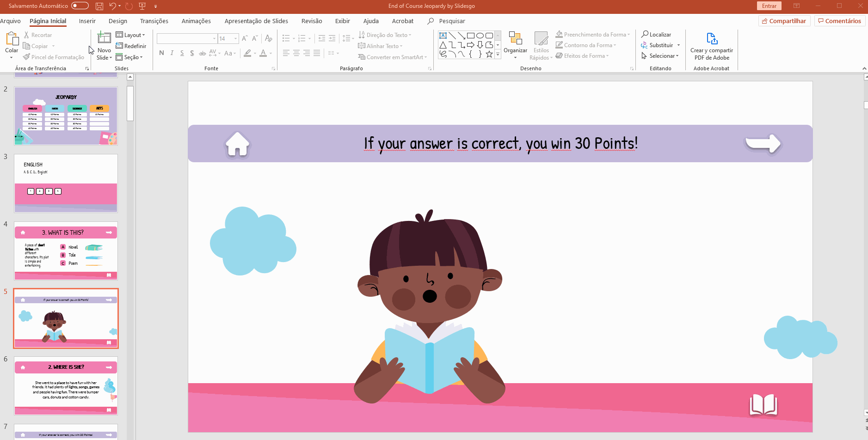Open the Animações tab

(x=196, y=21)
